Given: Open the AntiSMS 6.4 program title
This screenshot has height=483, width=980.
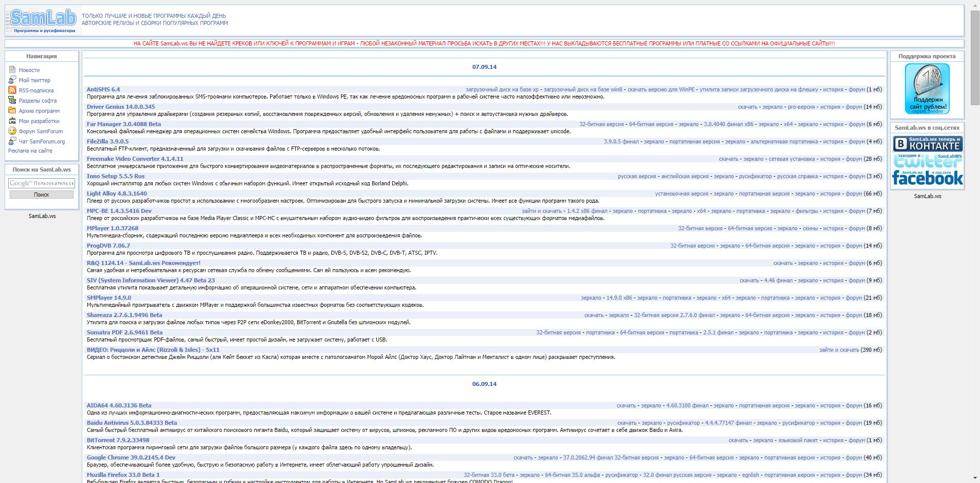Looking at the screenshot, I should [x=103, y=89].
